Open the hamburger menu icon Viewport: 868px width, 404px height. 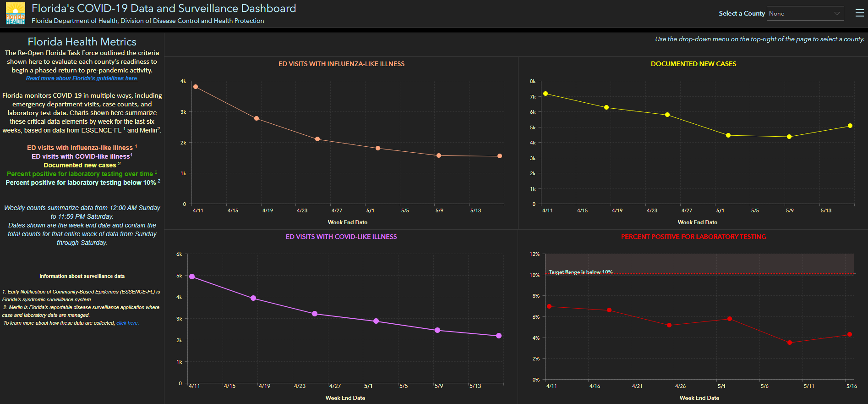(x=860, y=13)
